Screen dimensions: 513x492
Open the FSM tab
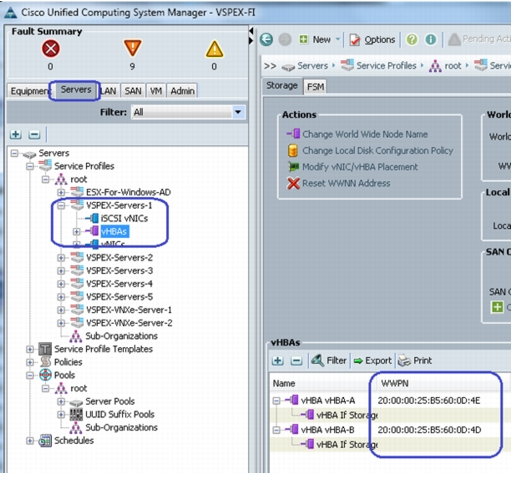point(315,87)
